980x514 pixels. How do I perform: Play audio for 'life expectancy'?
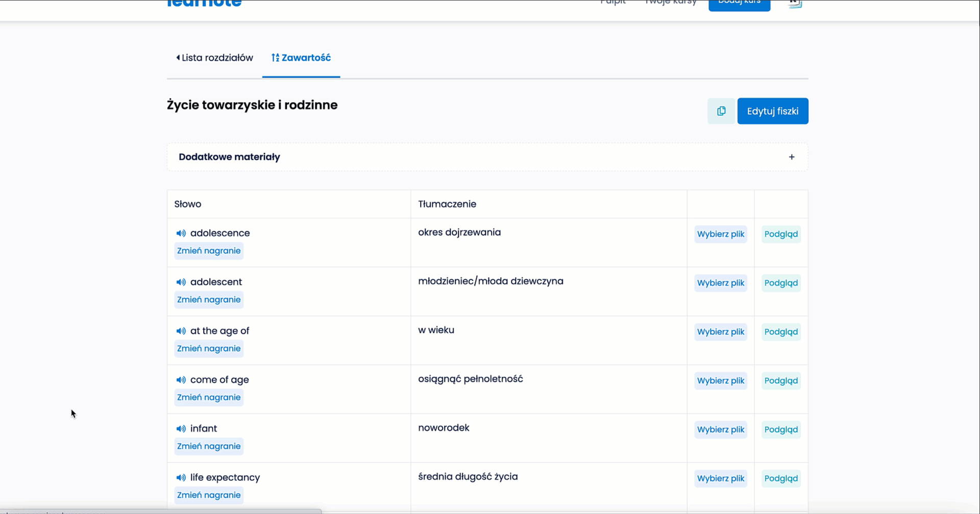[x=181, y=478]
